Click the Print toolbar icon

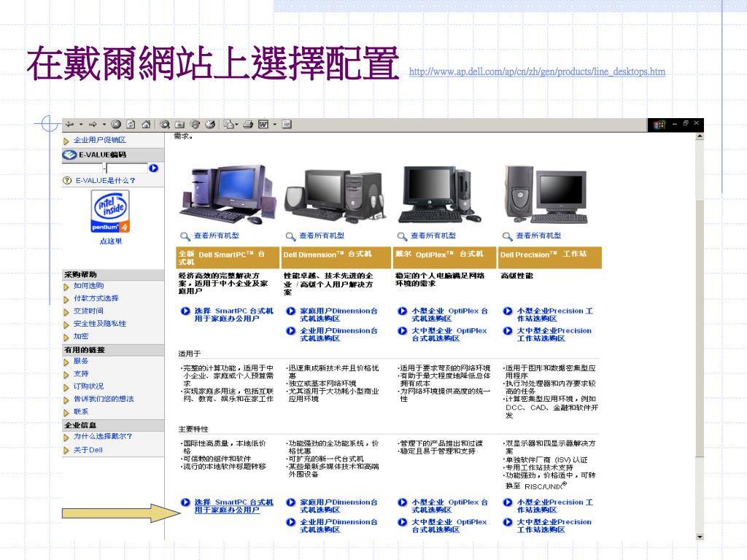[x=248, y=124]
